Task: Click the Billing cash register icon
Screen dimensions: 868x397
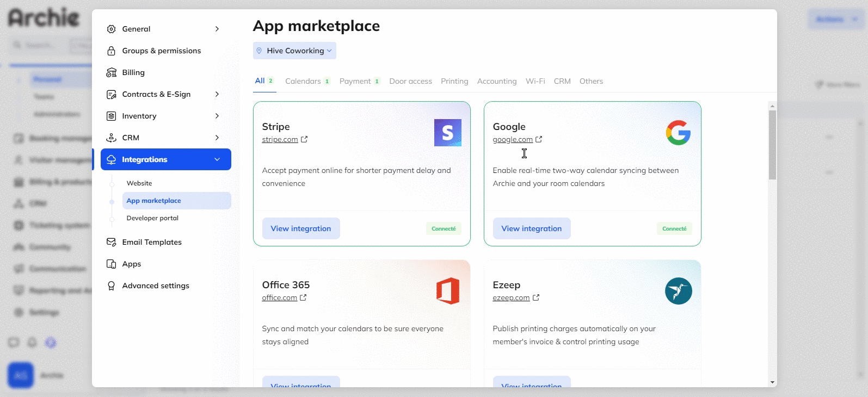Action: 111,72
